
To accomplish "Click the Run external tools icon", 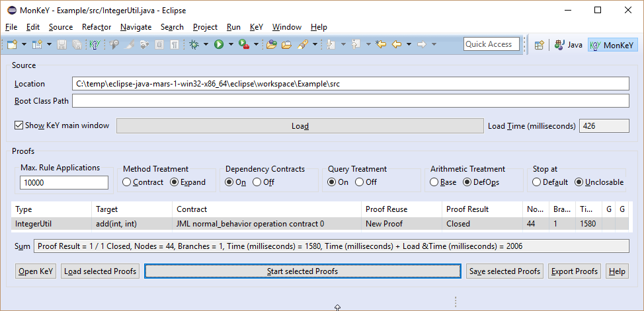I will tap(244, 44).
